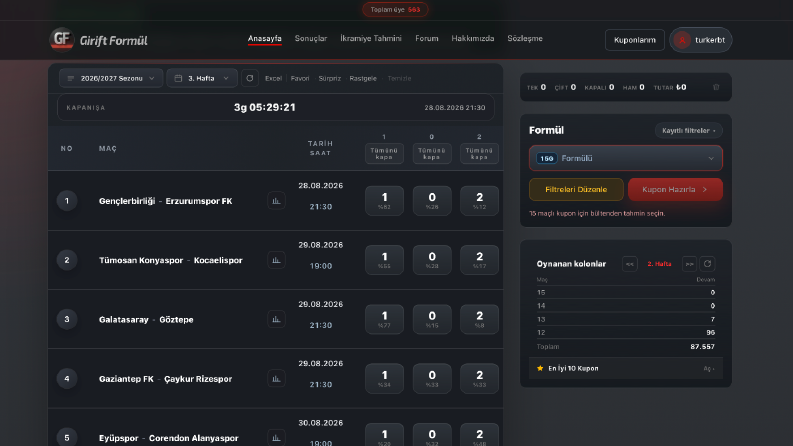The width and height of the screenshot is (793, 446).
Task: Click Tümünü kapa under column 0
Action: [432, 153]
